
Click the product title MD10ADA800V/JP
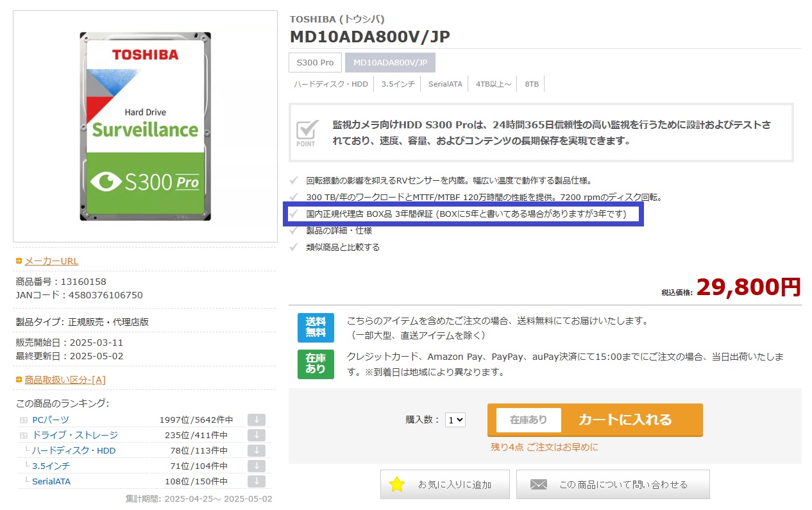[x=369, y=37]
